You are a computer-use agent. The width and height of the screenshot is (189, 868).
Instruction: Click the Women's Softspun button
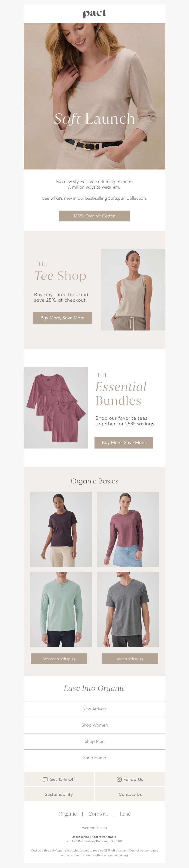click(59, 659)
